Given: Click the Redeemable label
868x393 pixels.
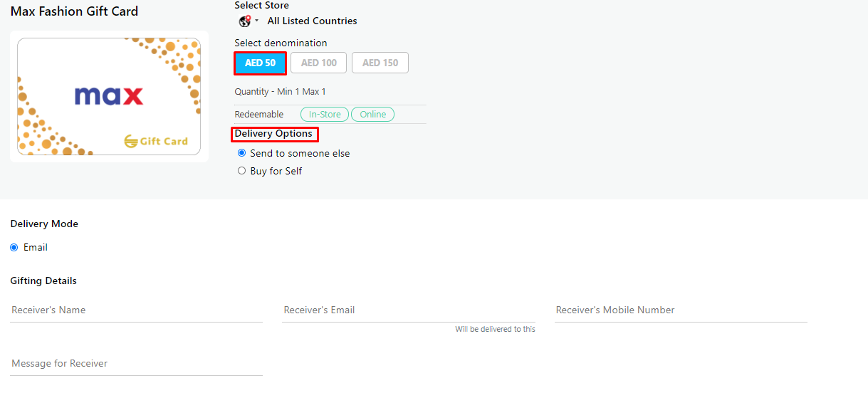Looking at the screenshot, I should point(258,115).
